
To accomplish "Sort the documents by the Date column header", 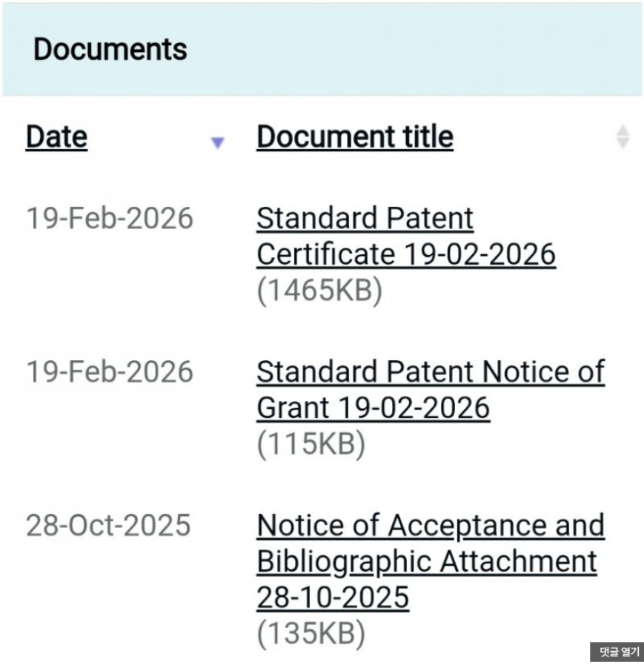I will pos(56,137).
